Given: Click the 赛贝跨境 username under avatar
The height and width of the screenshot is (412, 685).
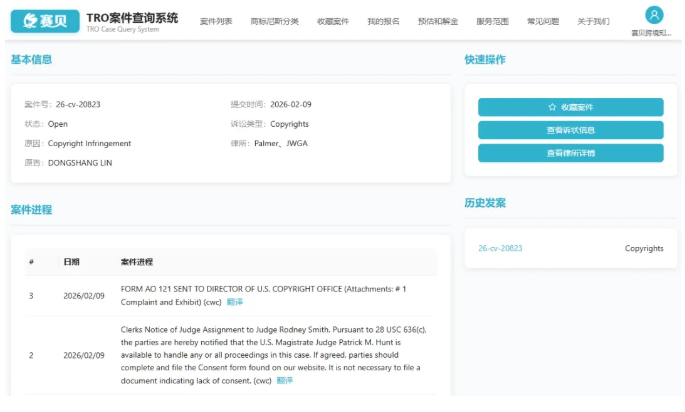Looking at the screenshot, I should (651, 33).
